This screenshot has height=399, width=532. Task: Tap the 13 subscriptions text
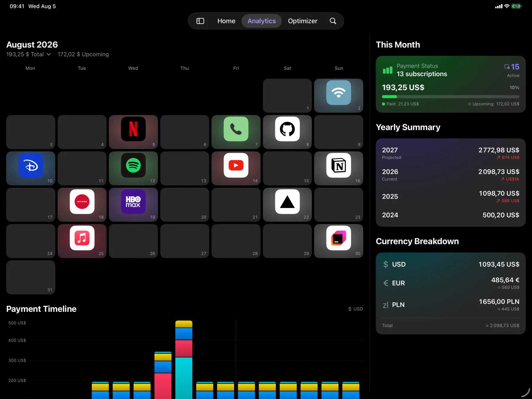[x=422, y=74]
